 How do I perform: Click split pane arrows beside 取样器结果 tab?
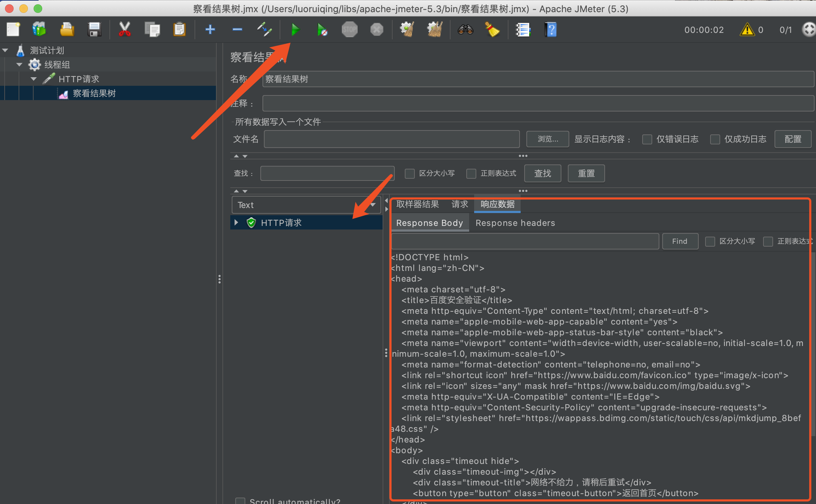click(387, 205)
